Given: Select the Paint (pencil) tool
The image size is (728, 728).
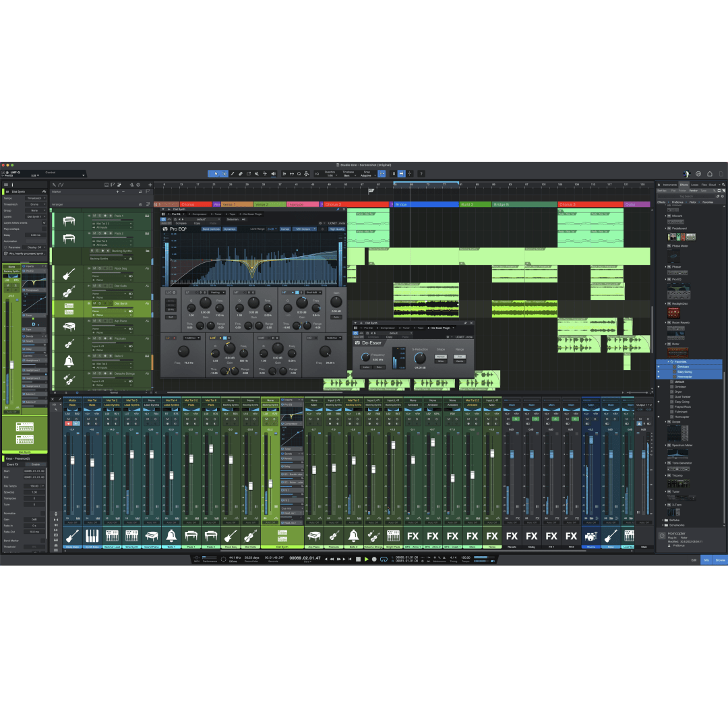Looking at the screenshot, I should (232, 174).
